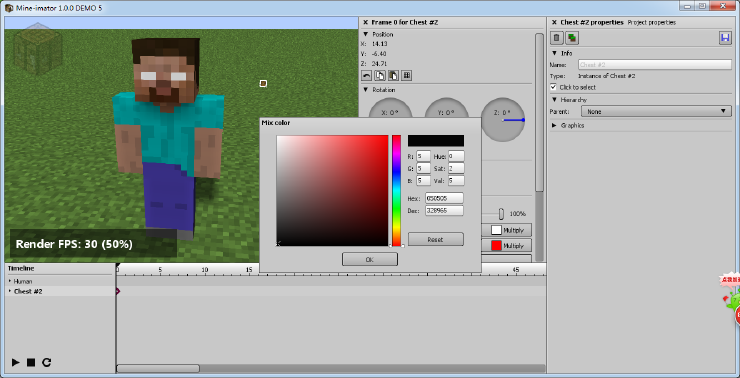Click the paste position icon under Position

point(393,76)
